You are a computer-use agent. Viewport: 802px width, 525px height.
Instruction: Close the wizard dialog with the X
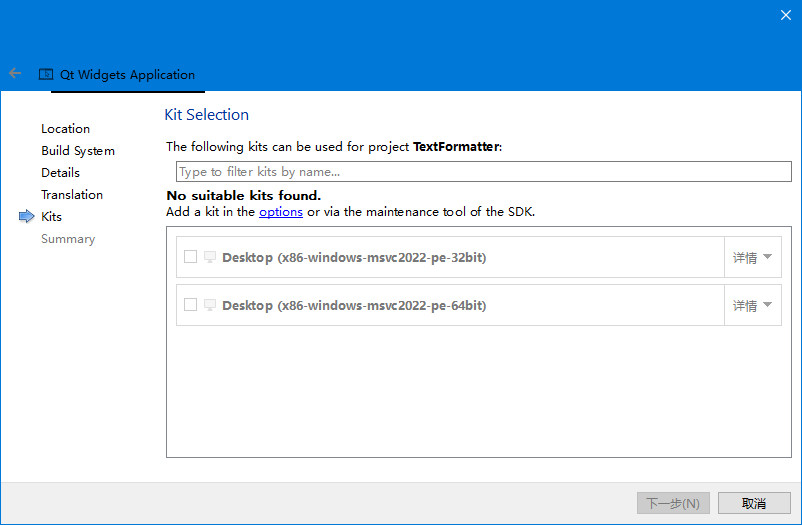click(786, 15)
